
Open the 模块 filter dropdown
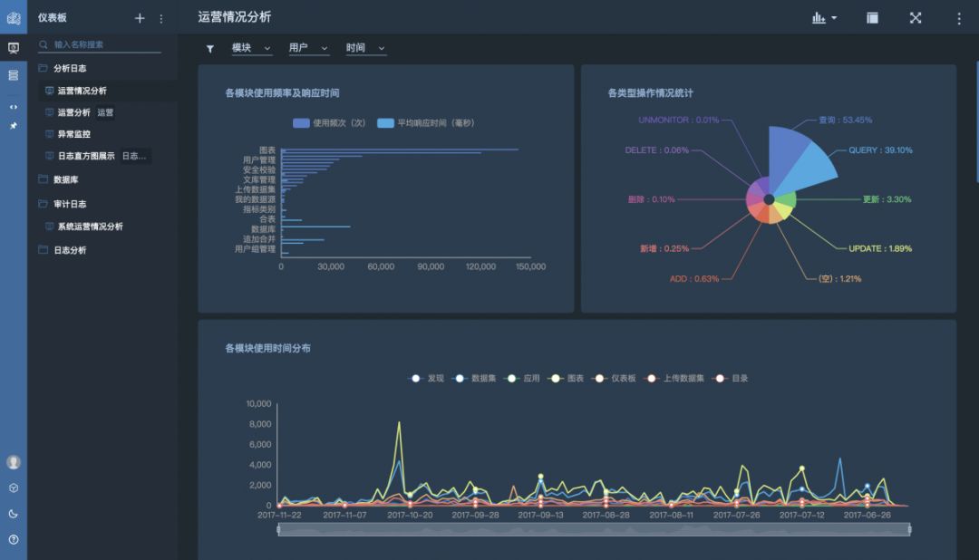[250, 46]
